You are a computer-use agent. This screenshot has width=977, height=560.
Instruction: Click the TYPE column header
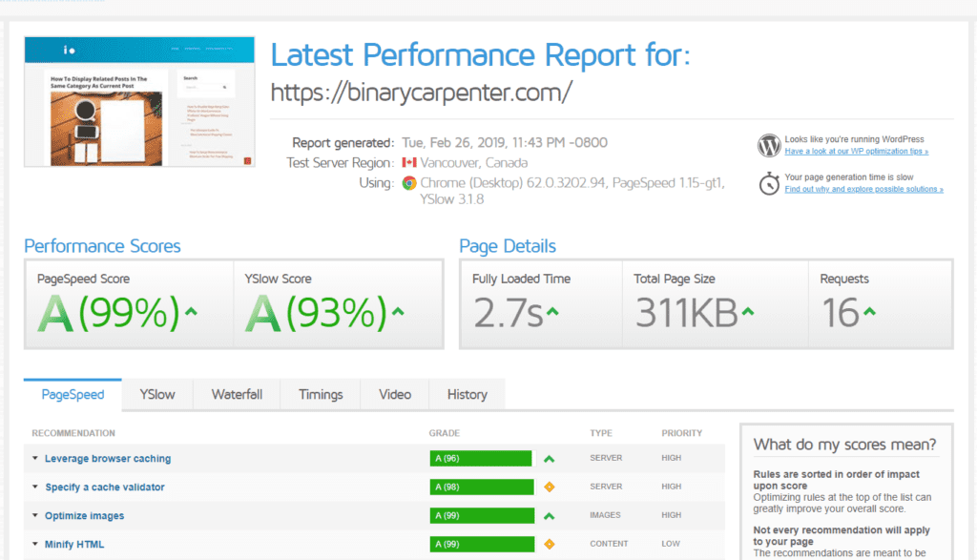[x=601, y=433]
